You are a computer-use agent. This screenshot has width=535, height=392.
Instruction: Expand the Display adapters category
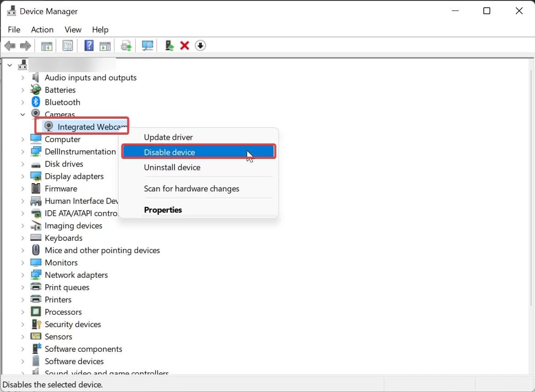[22, 176]
